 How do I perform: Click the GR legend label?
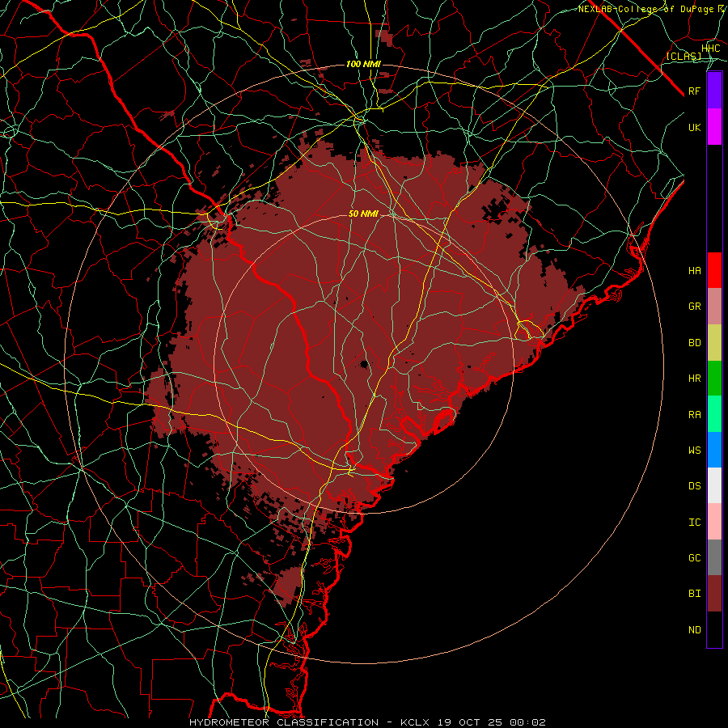695,307
